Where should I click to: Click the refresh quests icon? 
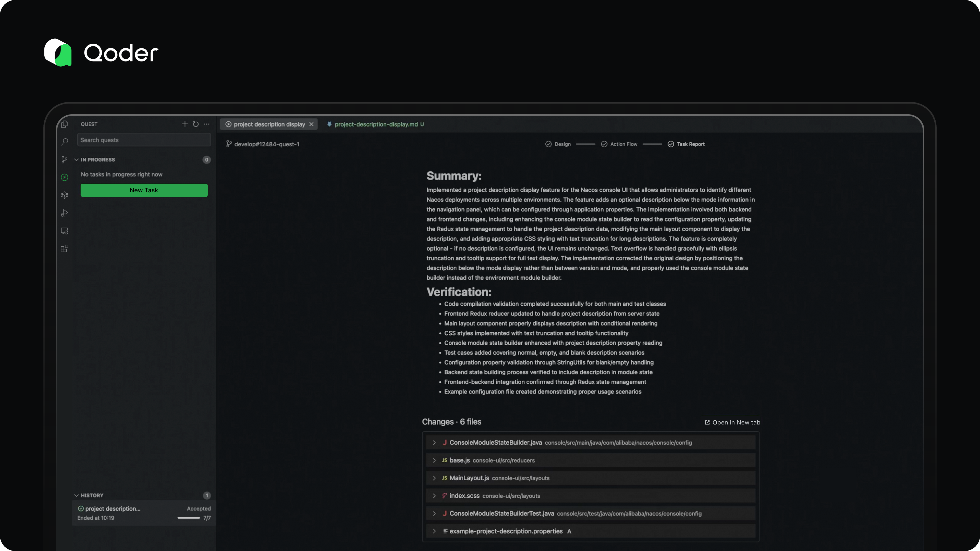[x=195, y=124]
